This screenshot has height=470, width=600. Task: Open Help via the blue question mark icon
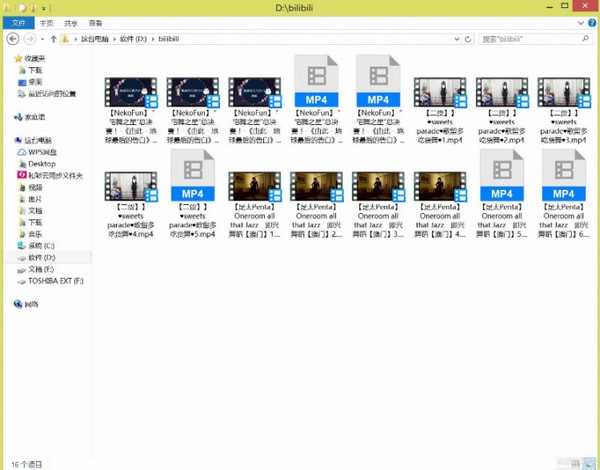pos(592,23)
